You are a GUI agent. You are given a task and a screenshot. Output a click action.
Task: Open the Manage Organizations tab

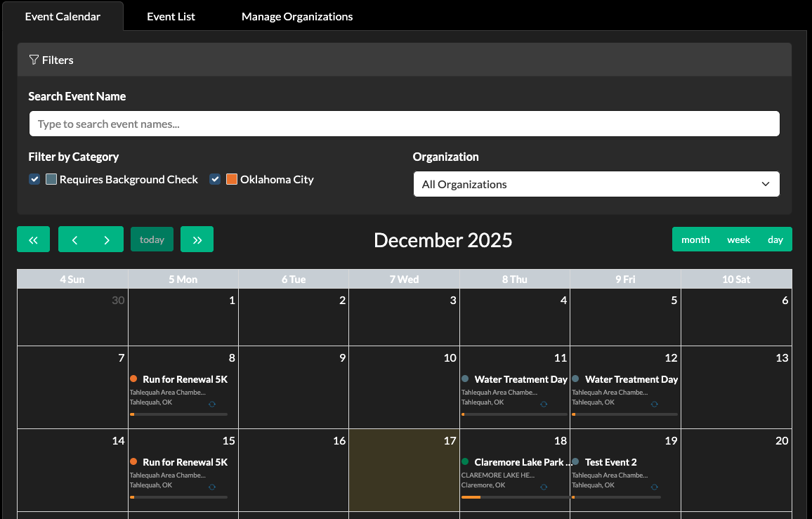coord(297,16)
